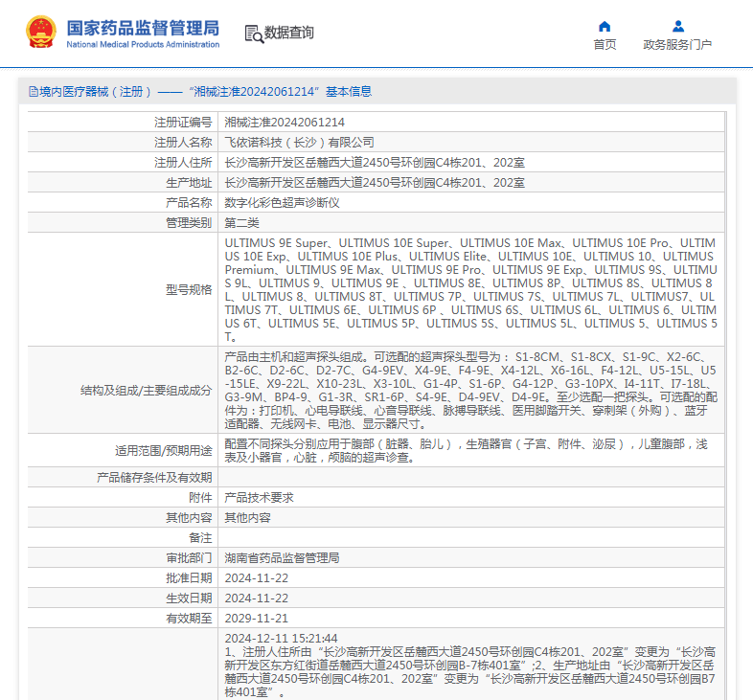Go to 首页 via text label

coord(605,45)
